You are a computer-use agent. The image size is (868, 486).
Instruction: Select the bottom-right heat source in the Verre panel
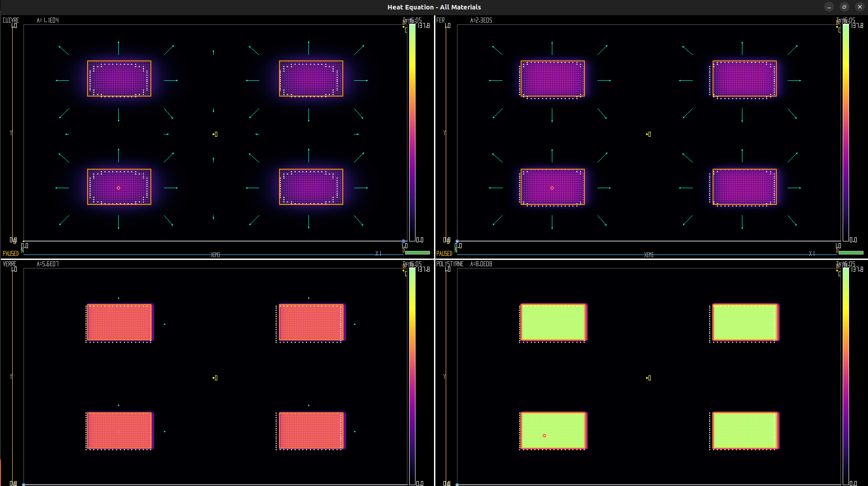point(311,430)
